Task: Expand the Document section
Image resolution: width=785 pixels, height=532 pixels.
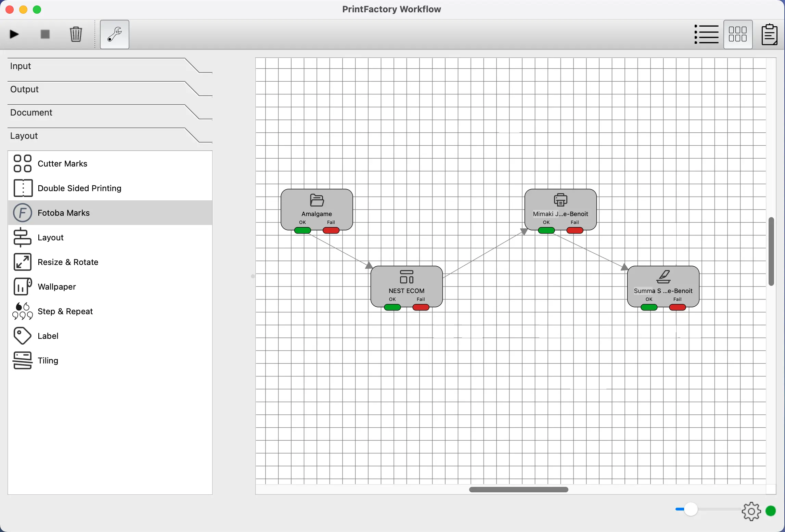Action: 110,112
